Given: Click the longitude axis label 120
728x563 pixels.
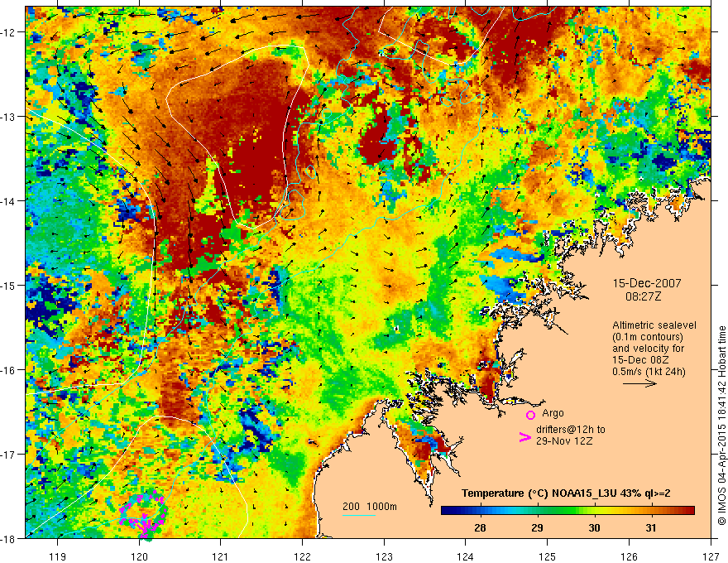Looking at the screenshot, I should pyautogui.click(x=139, y=556).
